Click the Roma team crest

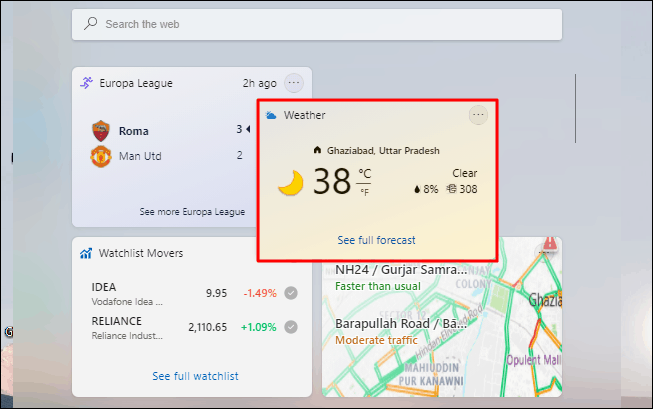click(101, 131)
